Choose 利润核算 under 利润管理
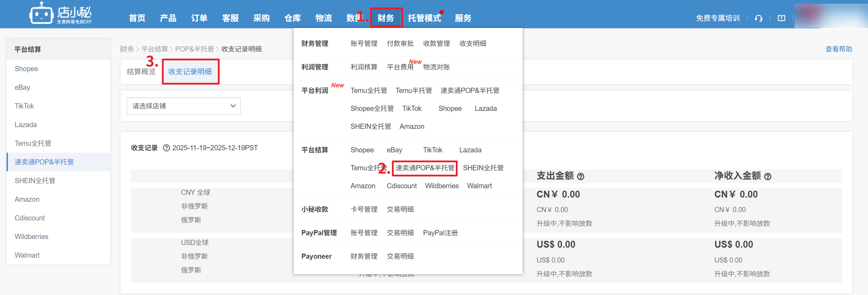 (364, 67)
